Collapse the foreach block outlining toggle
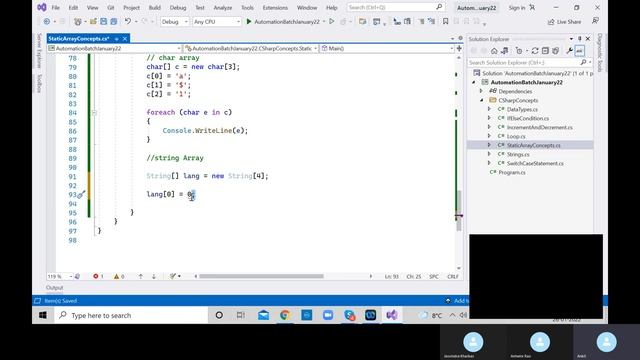Image resolution: width=640 pixels, height=360 pixels. pos(94,113)
